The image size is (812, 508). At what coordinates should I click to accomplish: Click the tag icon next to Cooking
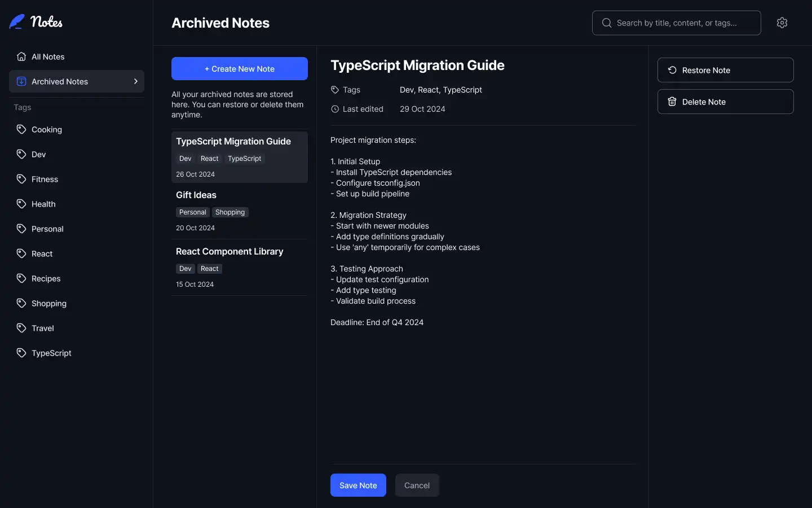21,129
